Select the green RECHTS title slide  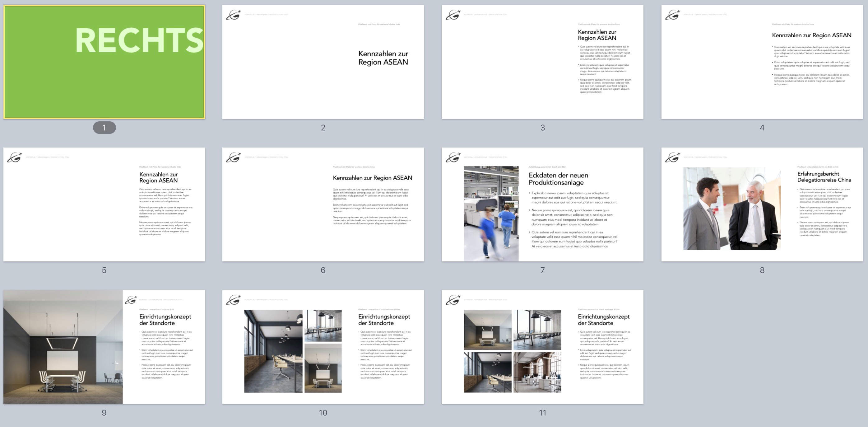(x=104, y=62)
